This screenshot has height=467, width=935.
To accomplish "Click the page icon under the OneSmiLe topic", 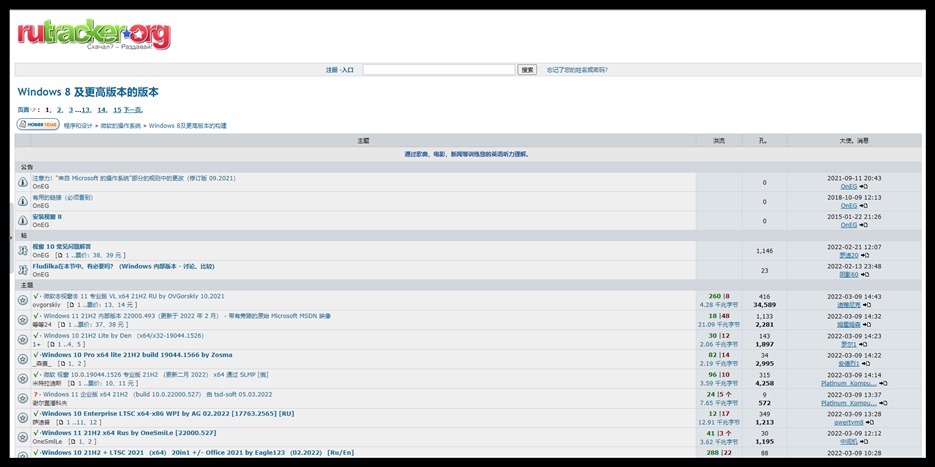I will [x=72, y=442].
